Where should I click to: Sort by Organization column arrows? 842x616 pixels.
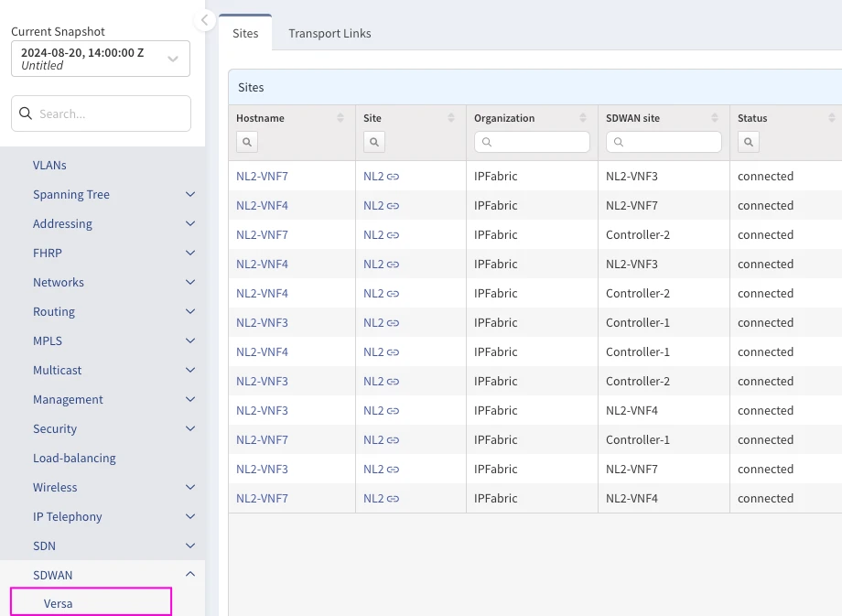pyautogui.click(x=583, y=118)
